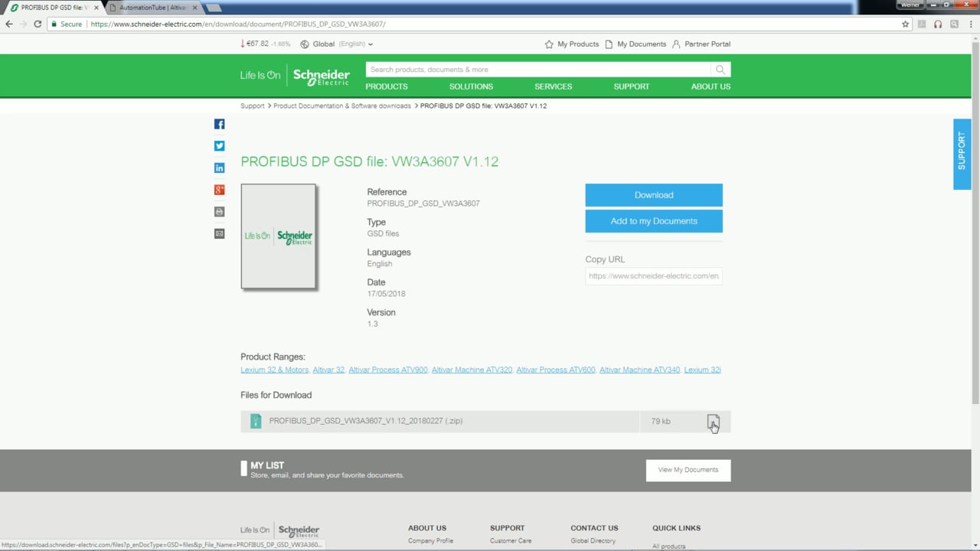
Task: Click the blue Download button
Action: [654, 195]
